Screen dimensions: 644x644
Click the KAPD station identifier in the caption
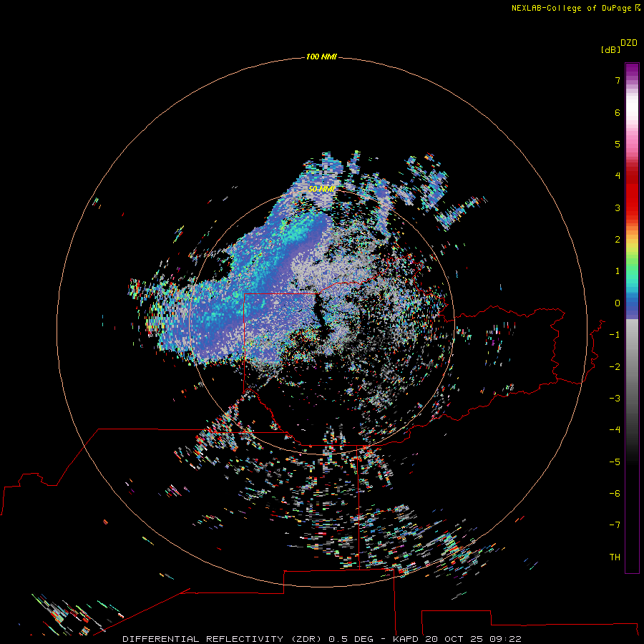click(x=406, y=639)
